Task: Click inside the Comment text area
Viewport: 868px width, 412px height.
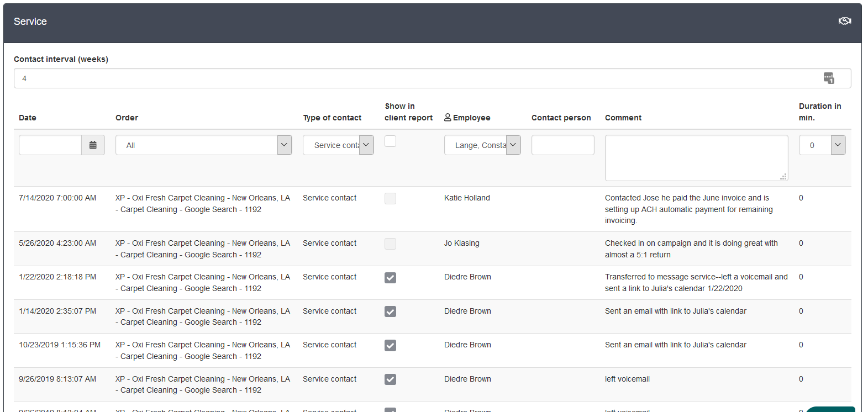Action: [x=696, y=157]
